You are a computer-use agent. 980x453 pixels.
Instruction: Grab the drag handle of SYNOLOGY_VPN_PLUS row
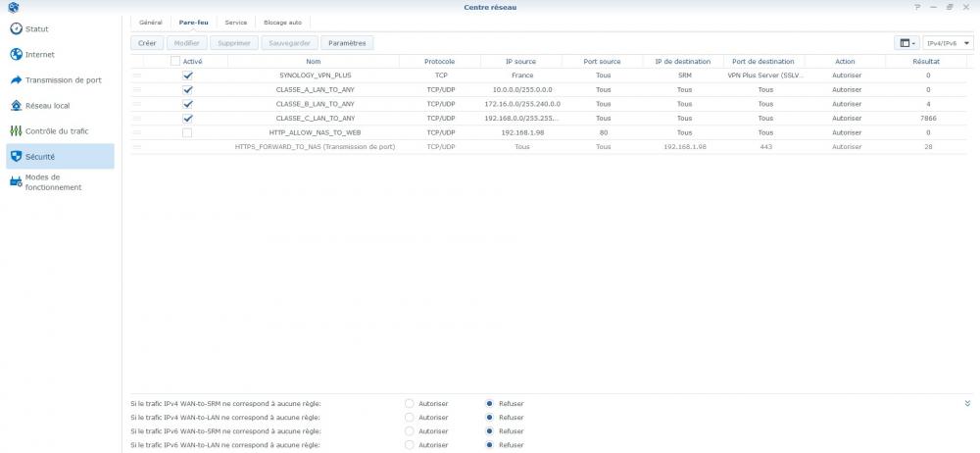[137, 75]
